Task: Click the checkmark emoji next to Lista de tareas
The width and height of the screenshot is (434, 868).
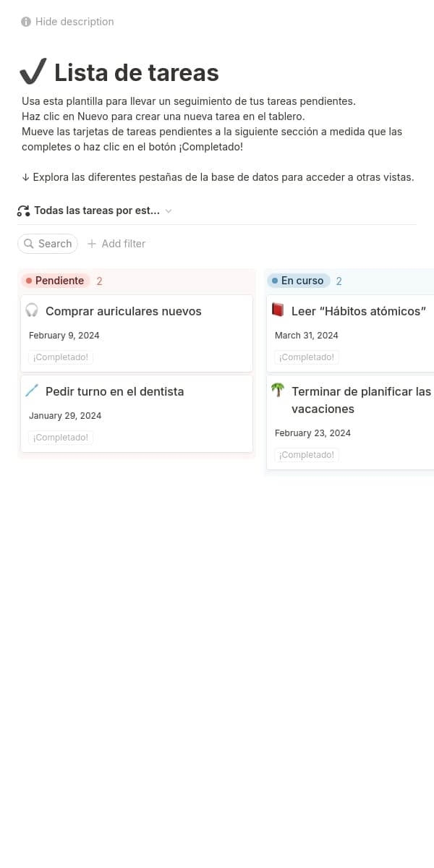Action: 33,71
